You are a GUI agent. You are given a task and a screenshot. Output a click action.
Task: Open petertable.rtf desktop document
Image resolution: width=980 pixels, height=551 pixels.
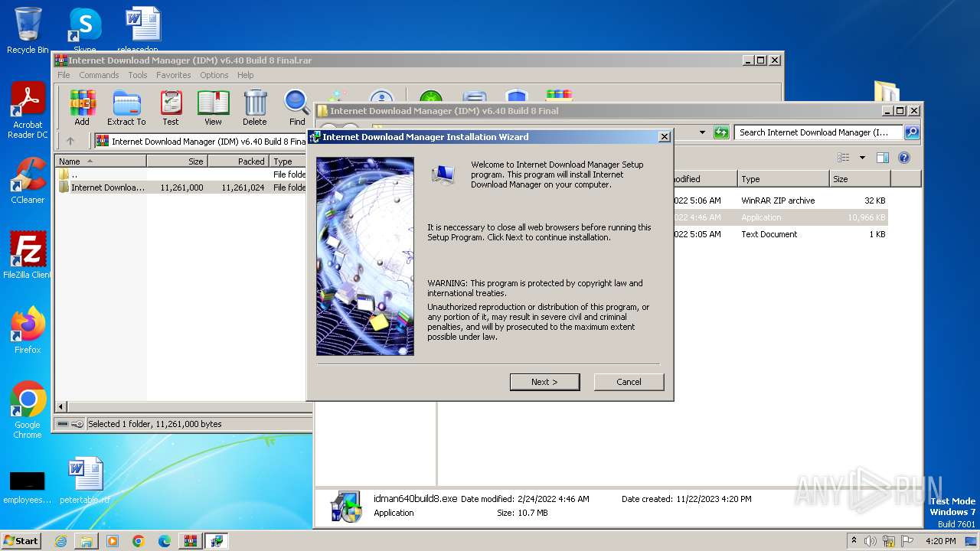(84, 480)
